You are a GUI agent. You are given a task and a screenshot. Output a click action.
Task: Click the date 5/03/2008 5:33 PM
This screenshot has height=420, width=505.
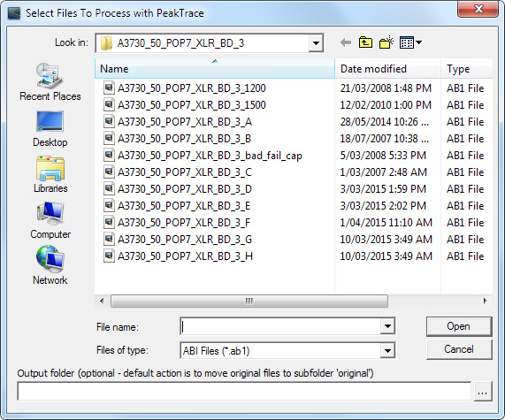click(383, 155)
